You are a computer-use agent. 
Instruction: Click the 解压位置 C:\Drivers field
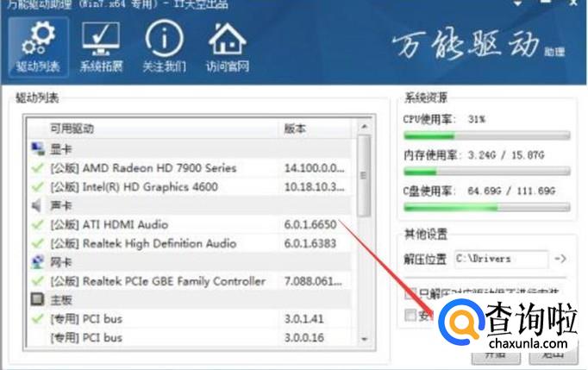502,259
